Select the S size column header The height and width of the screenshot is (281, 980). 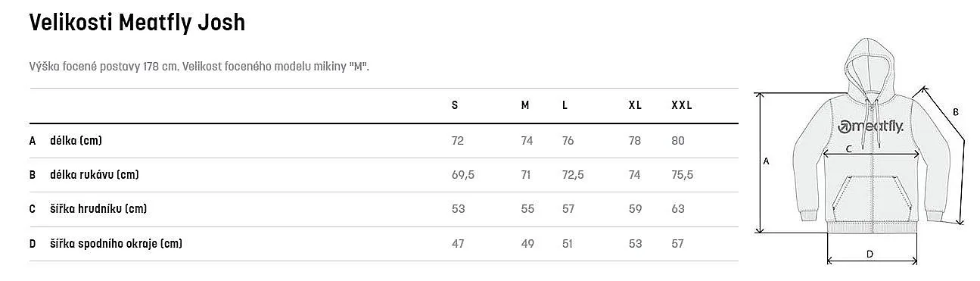point(455,105)
